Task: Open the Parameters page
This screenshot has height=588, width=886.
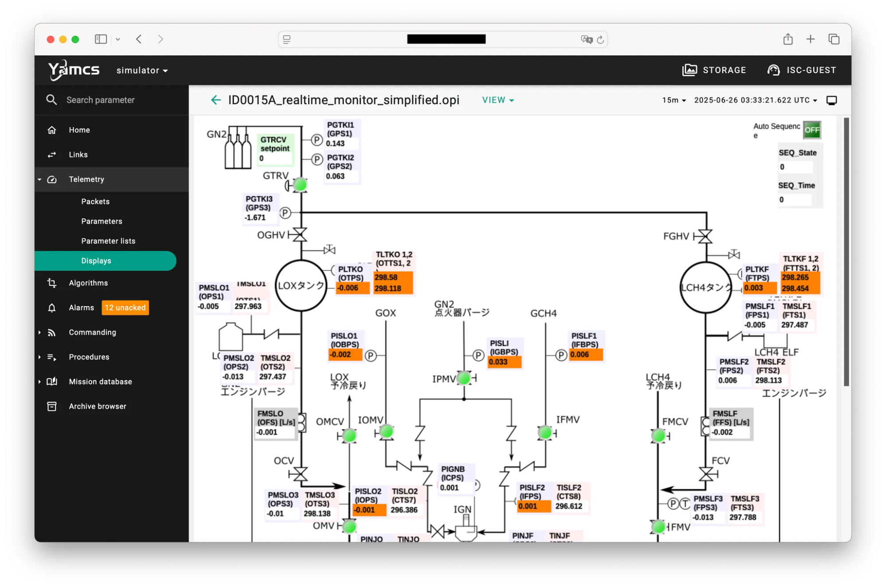Action: click(x=101, y=221)
